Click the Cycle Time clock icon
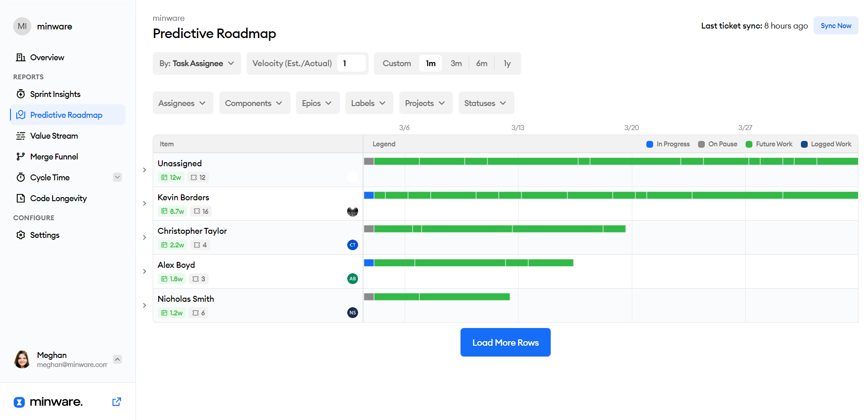The image size is (868, 420). (x=21, y=177)
